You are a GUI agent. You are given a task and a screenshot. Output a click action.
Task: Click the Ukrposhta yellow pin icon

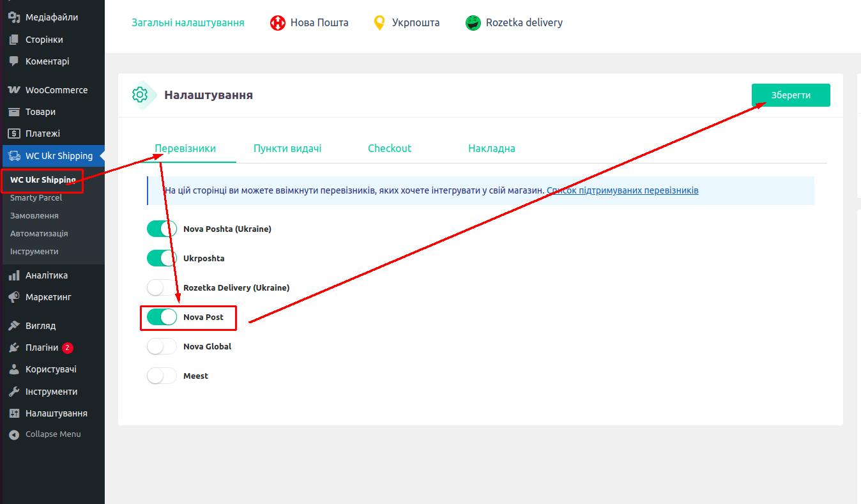click(379, 23)
